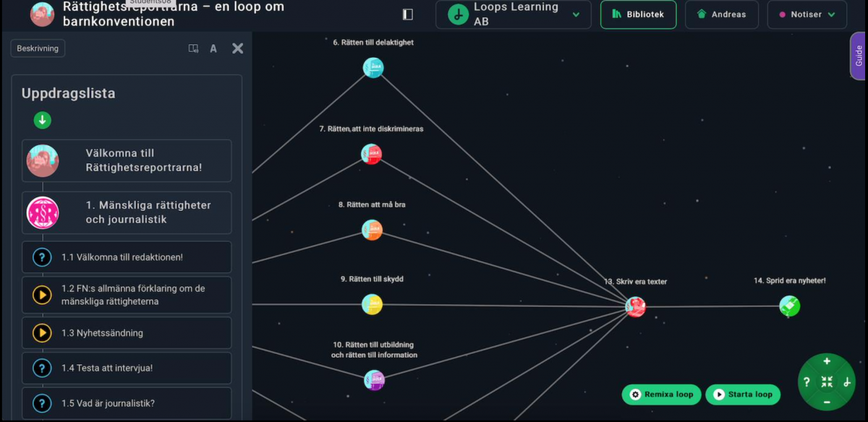Open task 1.5 Vad är journalistik?

[x=127, y=403]
